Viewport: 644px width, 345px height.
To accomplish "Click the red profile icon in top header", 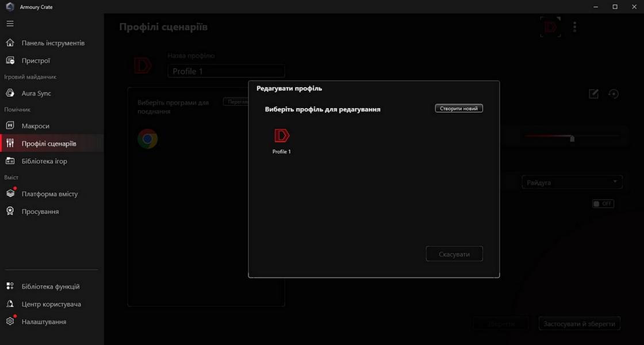I will click(x=550, y=27).
